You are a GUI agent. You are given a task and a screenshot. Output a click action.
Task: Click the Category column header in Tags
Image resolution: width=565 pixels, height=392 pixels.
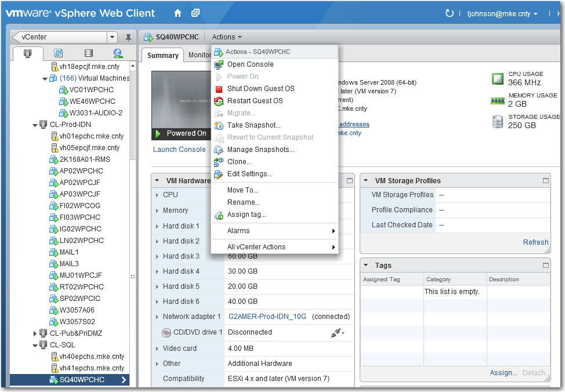point(455,280)
